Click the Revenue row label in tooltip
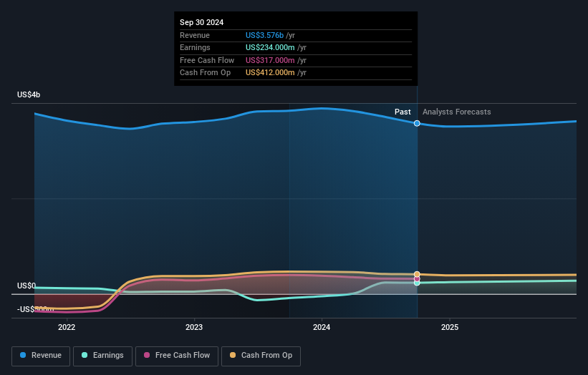This screenshot has width=588, height=375. 195,35
